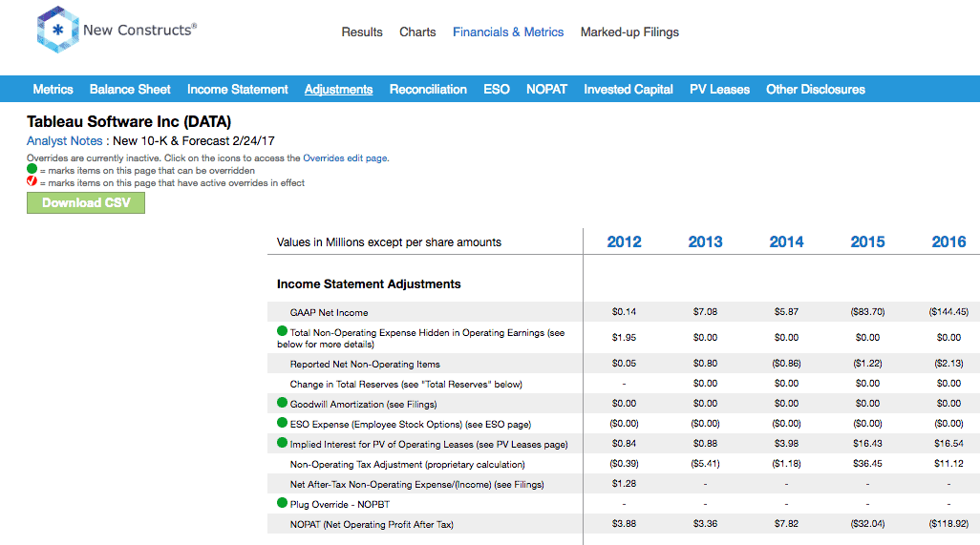980x545 pixels.
Task: Click the GAAP Net Income row label
Action: tap(329, 312)
